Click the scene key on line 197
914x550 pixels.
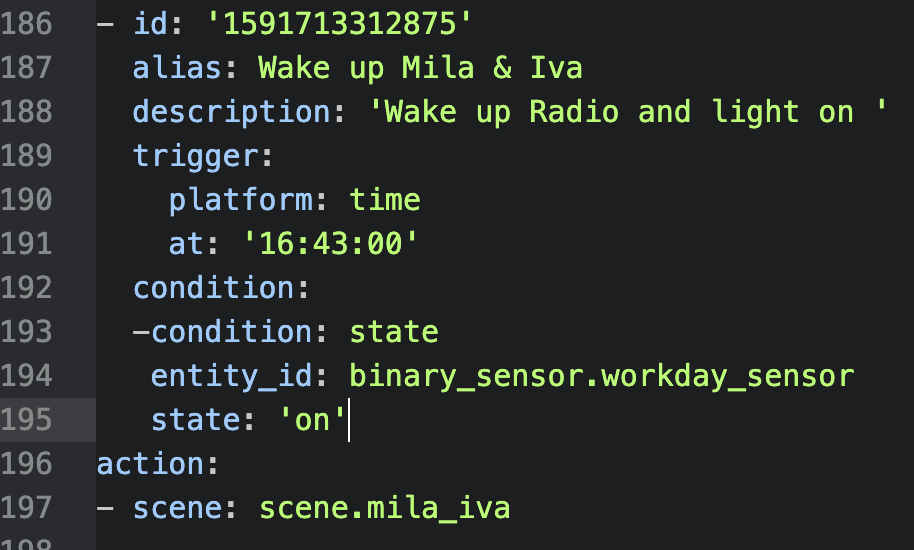point(178,508)
